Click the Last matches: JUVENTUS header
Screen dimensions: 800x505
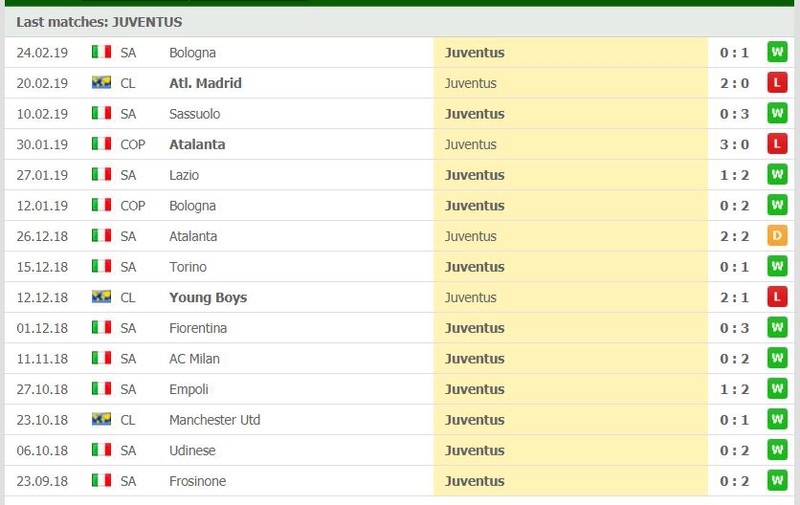point(99,22)
